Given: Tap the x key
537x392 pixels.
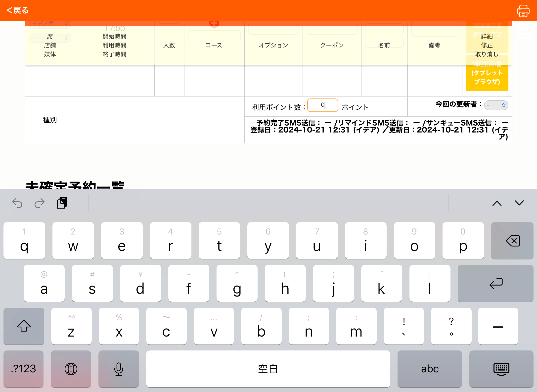Looking at the screenshot, I should 119,326.
